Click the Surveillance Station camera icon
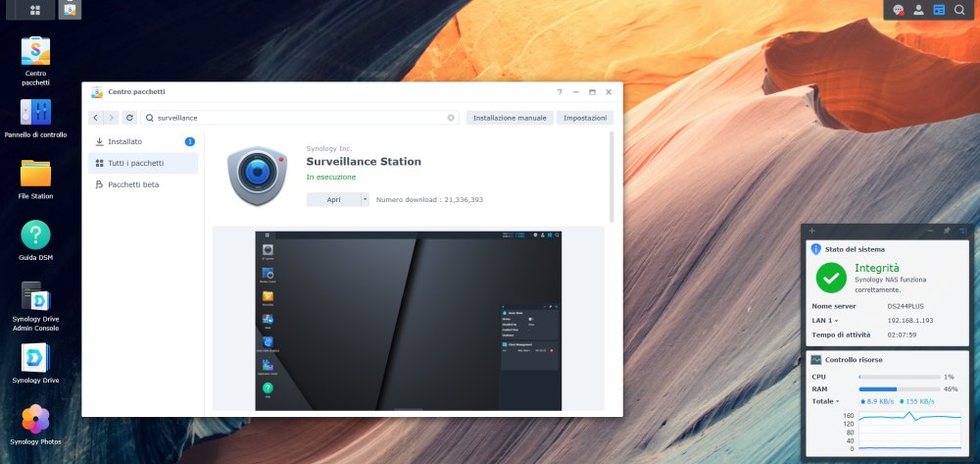Viewport: 980px width, 464px height. (x=257, y=176)
